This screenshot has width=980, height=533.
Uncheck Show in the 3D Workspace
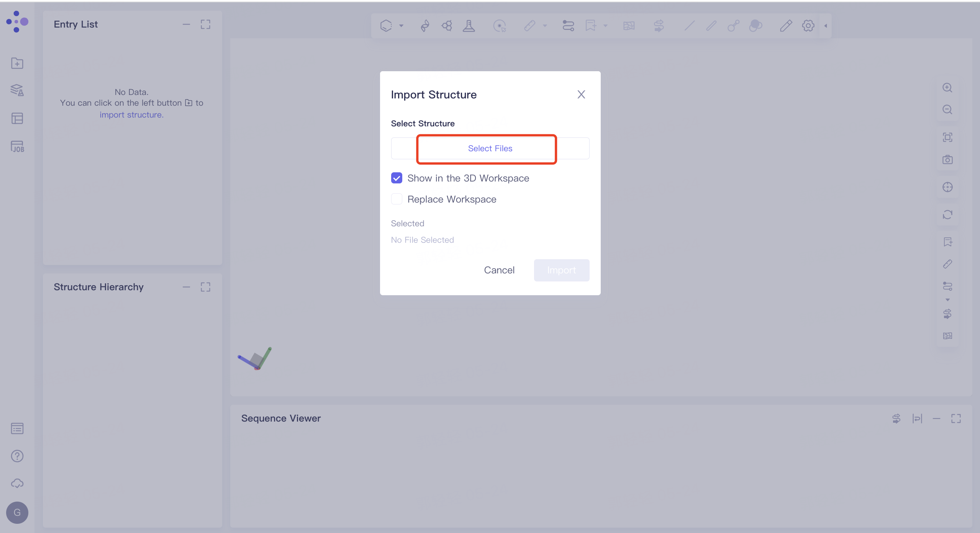[397, 178]
